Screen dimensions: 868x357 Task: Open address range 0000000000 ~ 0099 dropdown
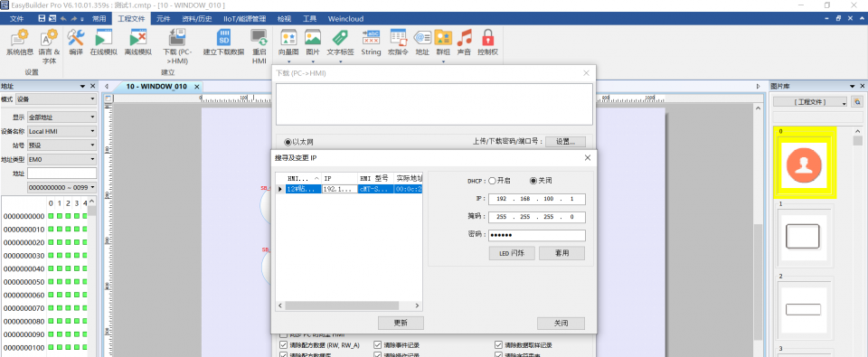62,188
